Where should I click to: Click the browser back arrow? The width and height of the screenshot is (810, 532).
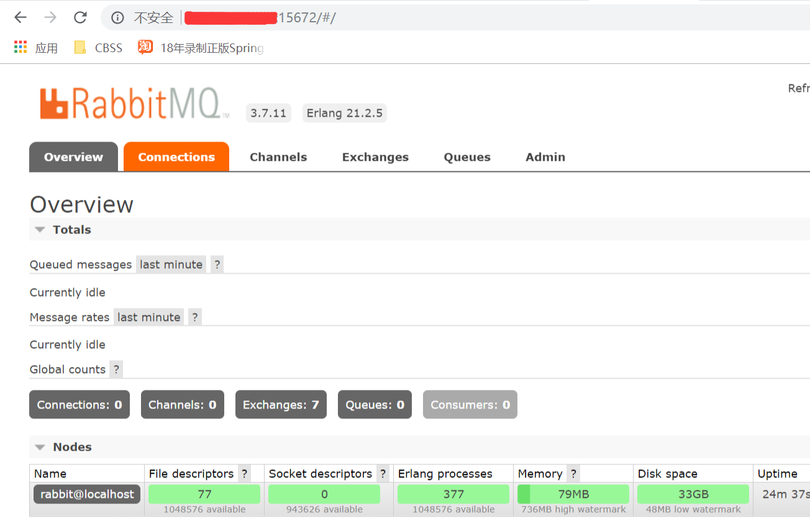[x=20, y=17]
